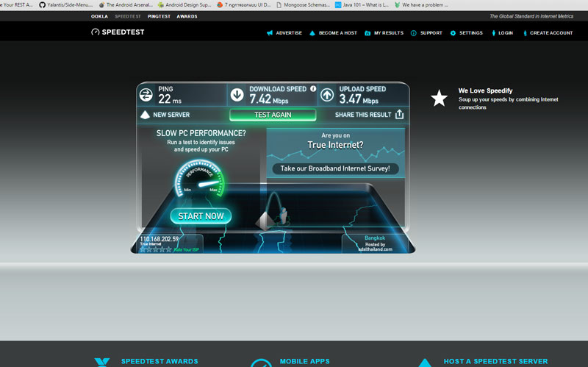The image size is (588, 367).
Task: Click the TEST AGAIN button
Action: [273, 115]
